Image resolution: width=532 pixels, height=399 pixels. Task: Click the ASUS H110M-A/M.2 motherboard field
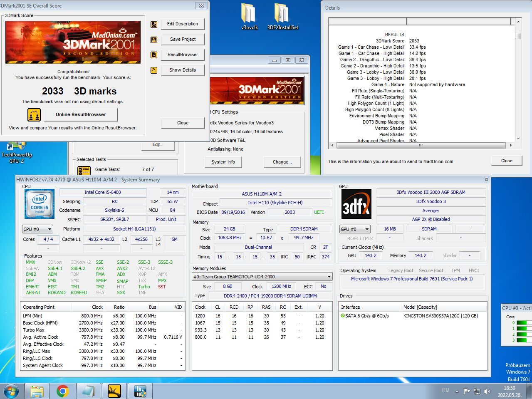(262, 194)
